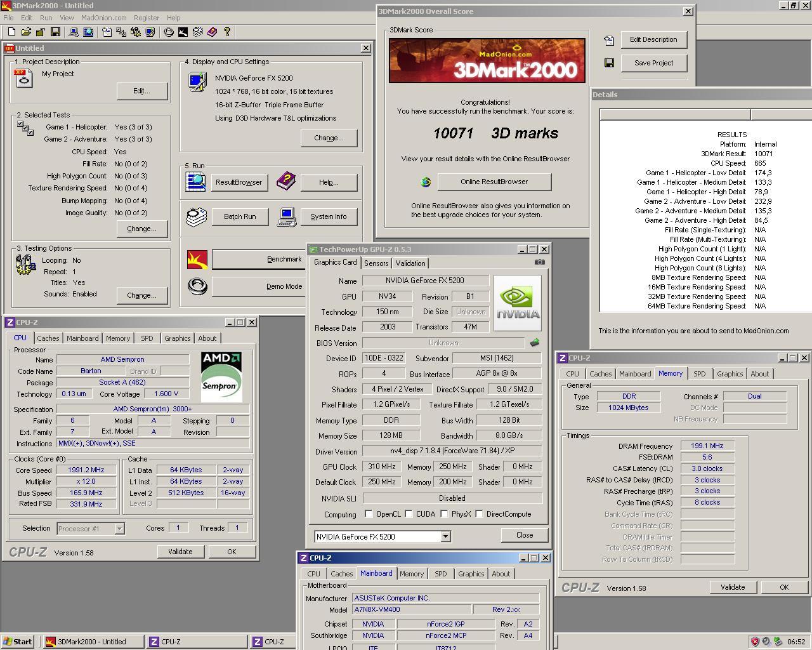Click the Testing Options toolbar icon
This screenshot has width=812, height=650.
pyautogui.click(x=136, y=32)
